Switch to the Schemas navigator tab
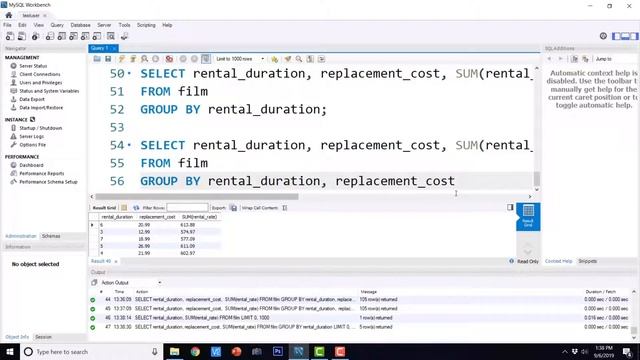This screenshot has width=640, height=360. pos(51,236)
